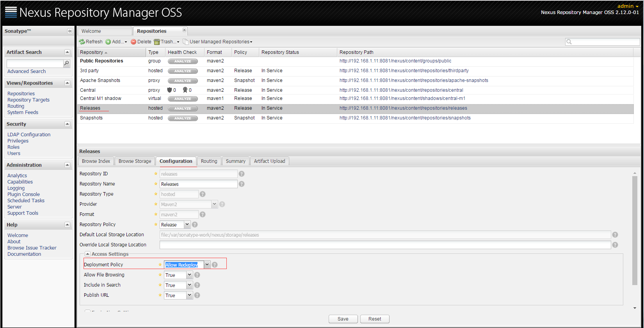Open the Browse Storage tab
644x328 pixels.
click(x=135, y=161)
